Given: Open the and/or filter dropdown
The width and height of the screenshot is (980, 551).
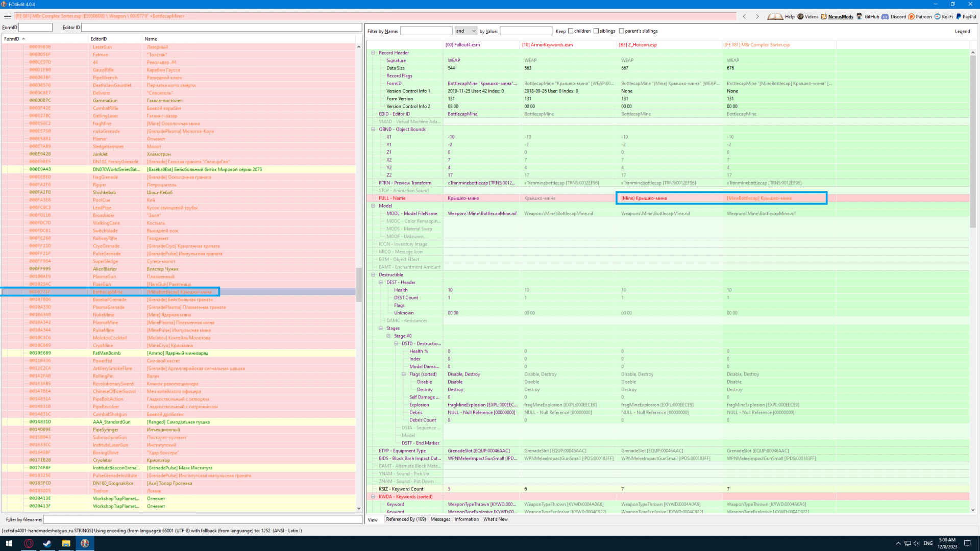Looking at the screenshot, I should 465,31.
